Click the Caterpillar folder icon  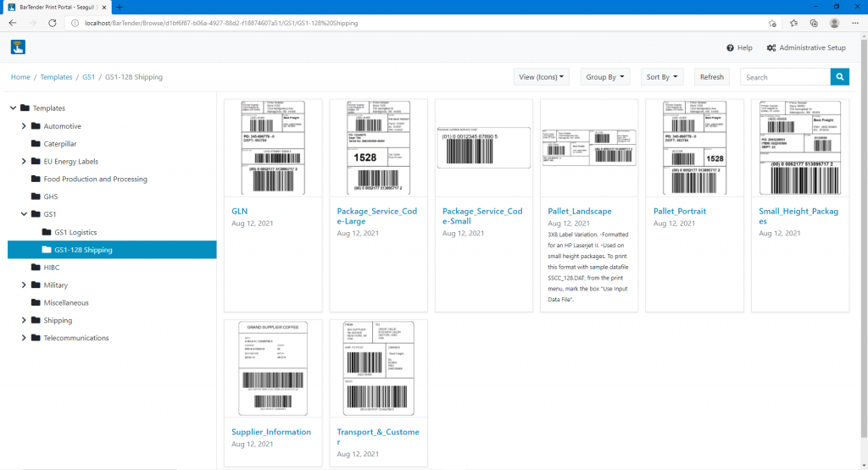coord(36,144)
